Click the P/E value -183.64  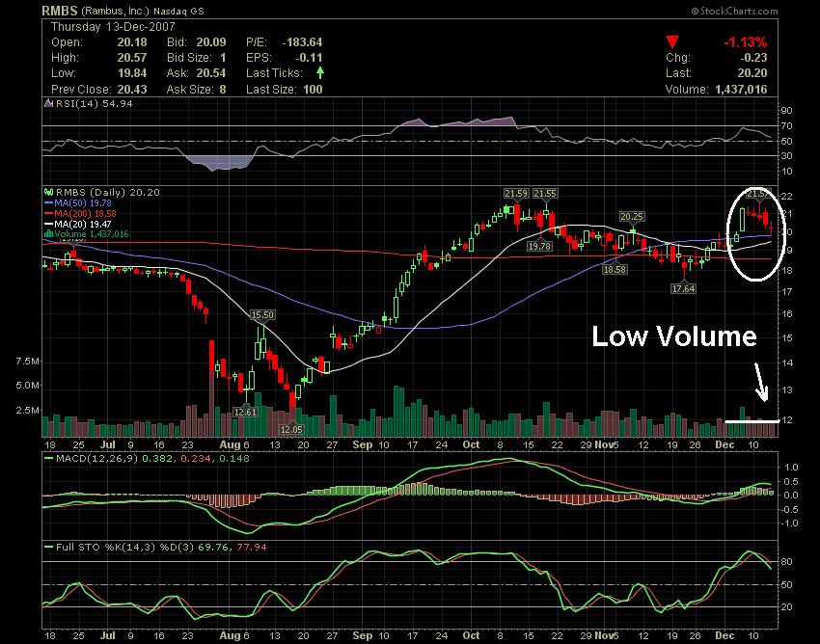302,42
